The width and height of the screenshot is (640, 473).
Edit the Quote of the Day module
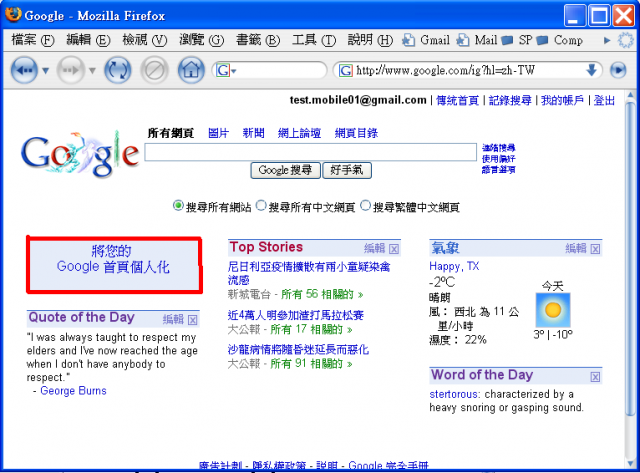click(x=173, y=319)
